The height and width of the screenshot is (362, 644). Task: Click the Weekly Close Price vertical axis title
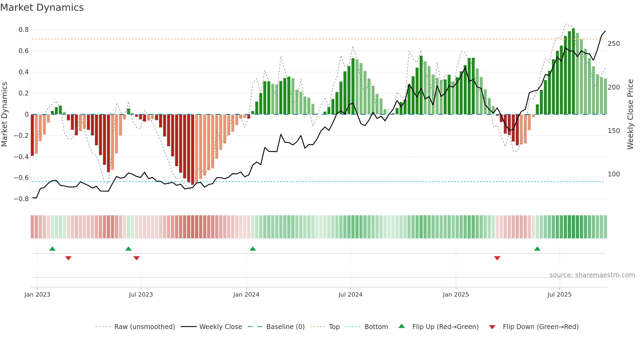[x=630, y=114]
